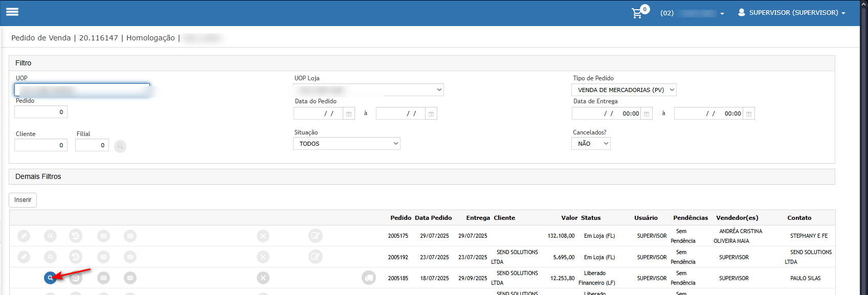Screen dimensions: 868x295
Task: Cancel order 2005175 with X icon
Action: pos(263,236)
